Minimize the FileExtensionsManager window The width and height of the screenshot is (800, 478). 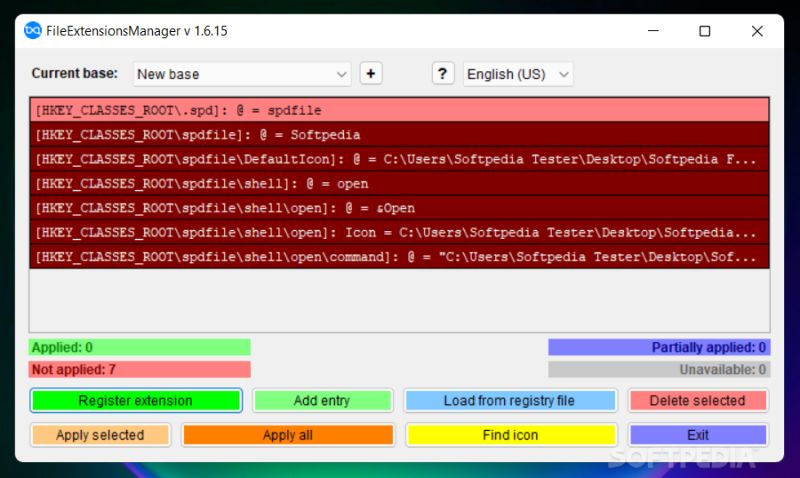pos(653,31)
